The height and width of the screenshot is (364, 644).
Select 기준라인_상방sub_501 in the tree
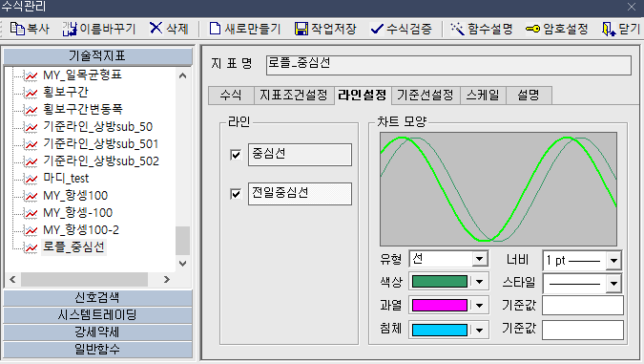click(x=100, y=144)
